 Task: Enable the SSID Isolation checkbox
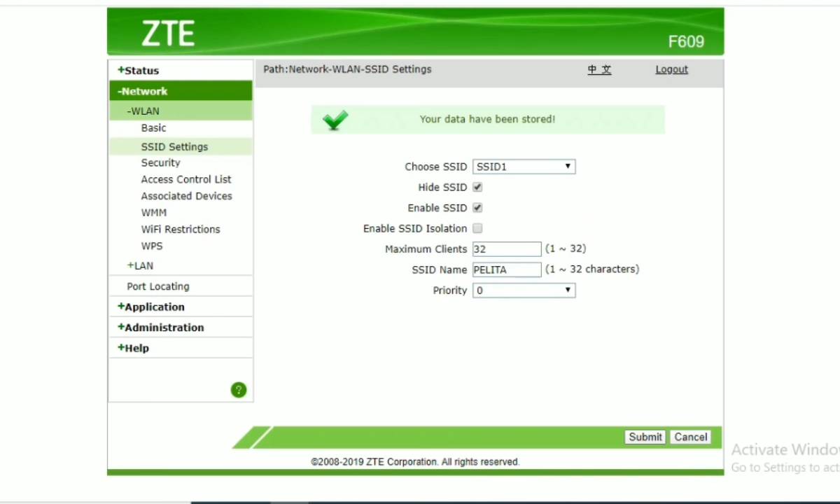click(477, 228)
